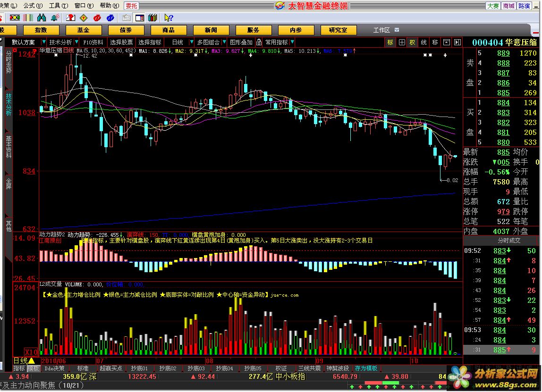Open the 工作区 dropdown arrow

[397, 30]
